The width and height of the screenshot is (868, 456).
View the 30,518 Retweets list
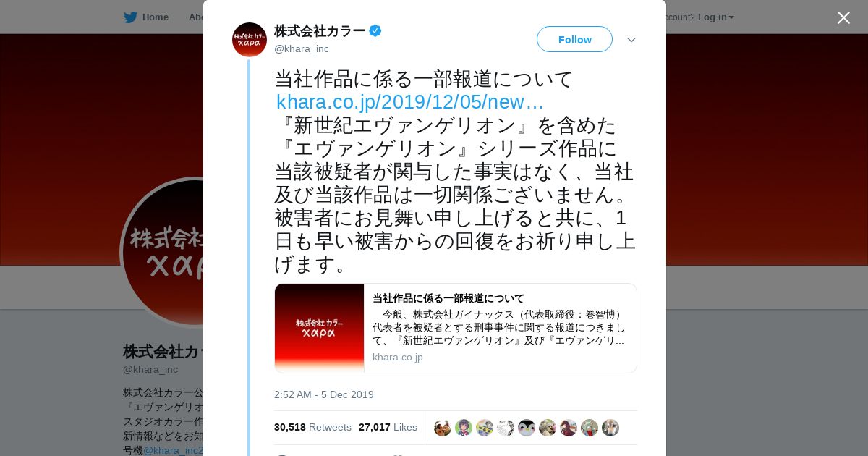(312, 427)
